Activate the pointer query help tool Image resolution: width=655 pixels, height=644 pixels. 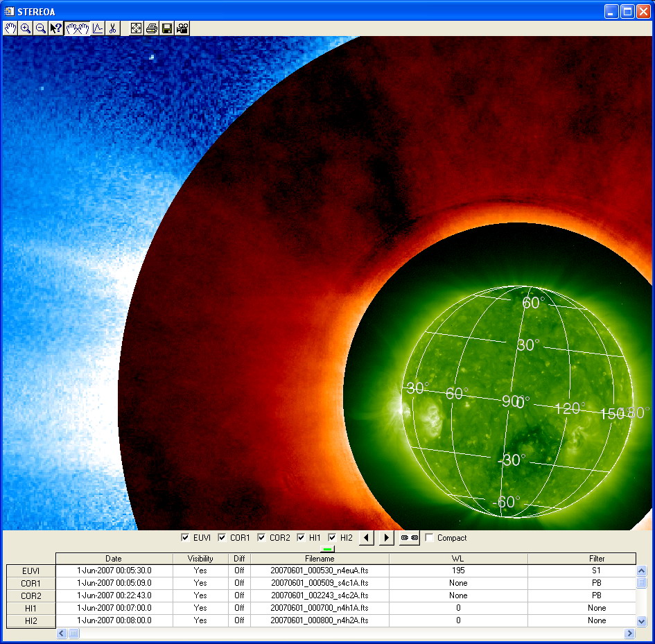point(56,28)
